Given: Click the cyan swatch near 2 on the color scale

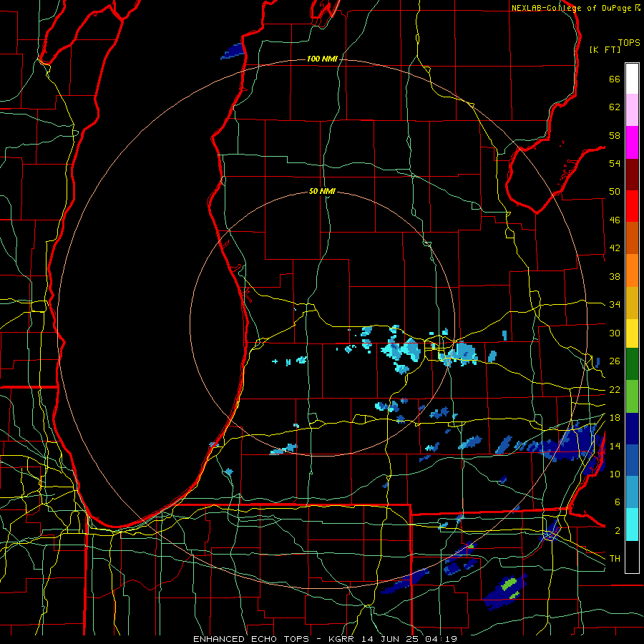Looking at the screenshot, I should pyautogui.click(x=632, y=525).
